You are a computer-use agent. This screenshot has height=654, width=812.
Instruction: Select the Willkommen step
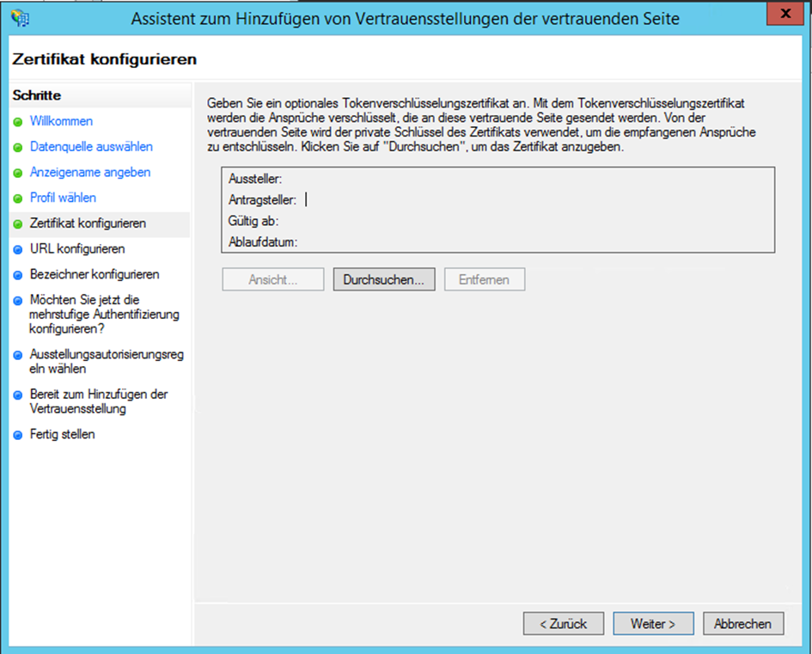pyautogui.click(x=61, y=121)
